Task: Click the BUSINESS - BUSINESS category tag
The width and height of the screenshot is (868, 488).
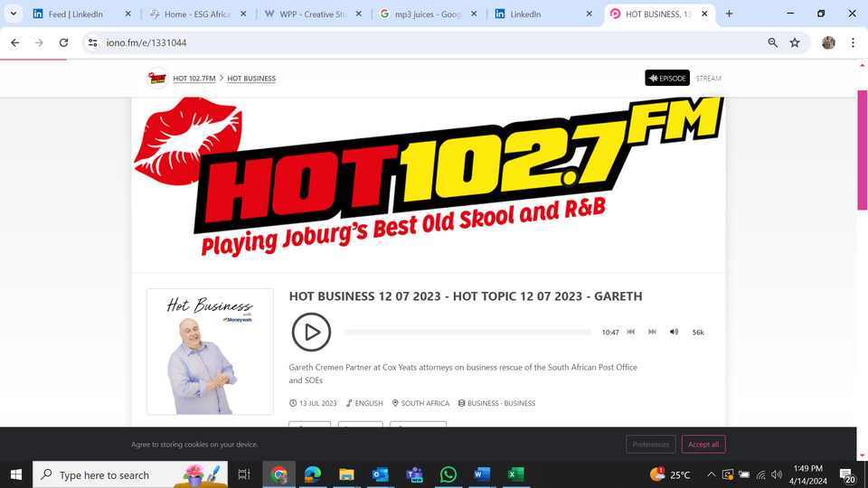Action: pyautogui.click(x=496, y=403)
